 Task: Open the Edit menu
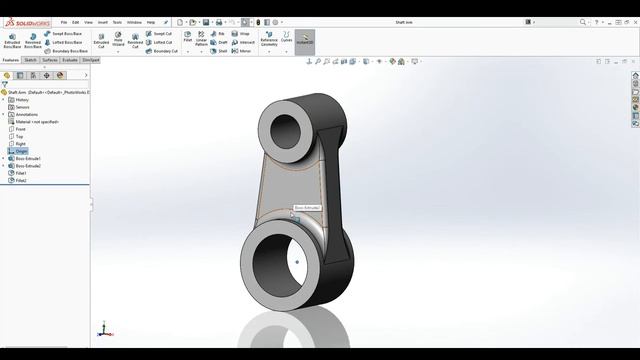[76, 22]
